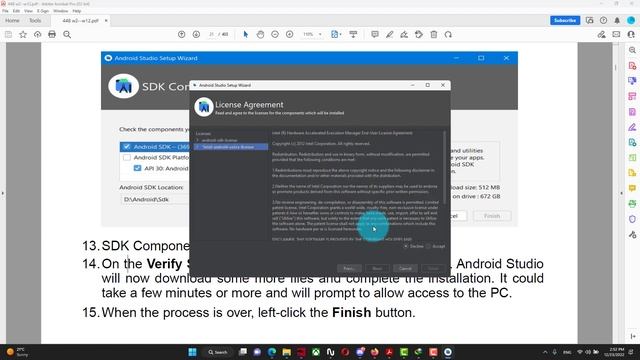Viewport: 640px width, 360px height.
Task: Select the highlighter pen tool
Action: (389, 35)
